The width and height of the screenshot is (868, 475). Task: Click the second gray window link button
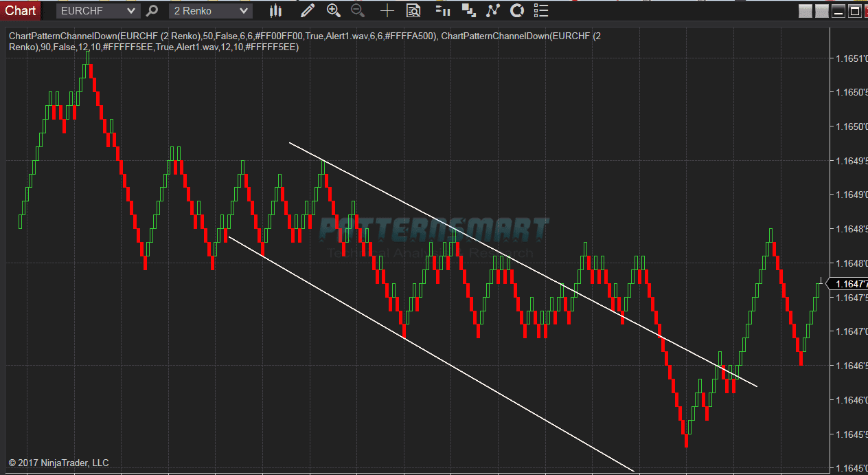pyautogui.click(x=822, y=10)
